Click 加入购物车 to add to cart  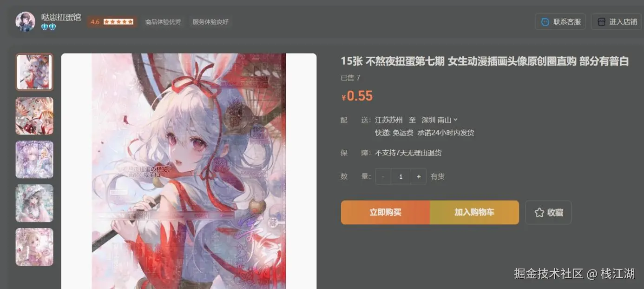(x=474, y=213)
